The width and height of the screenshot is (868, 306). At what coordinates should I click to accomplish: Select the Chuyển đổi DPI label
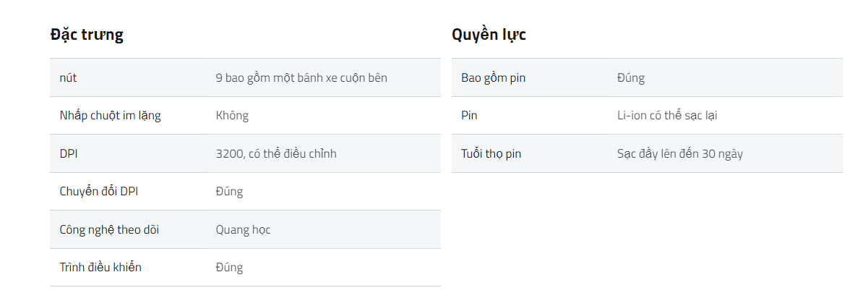[x=98, y=192]
